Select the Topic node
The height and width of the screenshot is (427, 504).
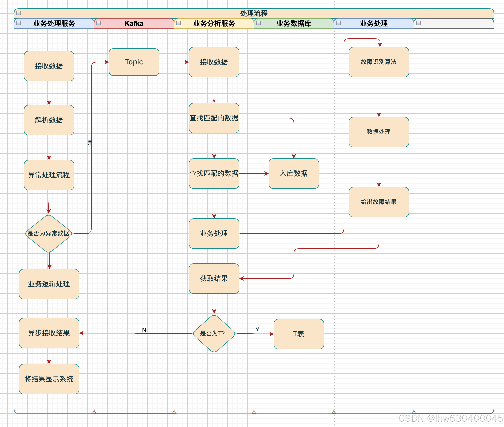(134, 62)
